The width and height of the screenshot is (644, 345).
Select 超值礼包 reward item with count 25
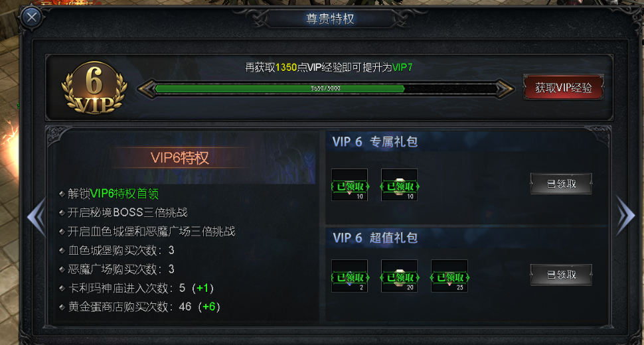(x=449, y=276)
